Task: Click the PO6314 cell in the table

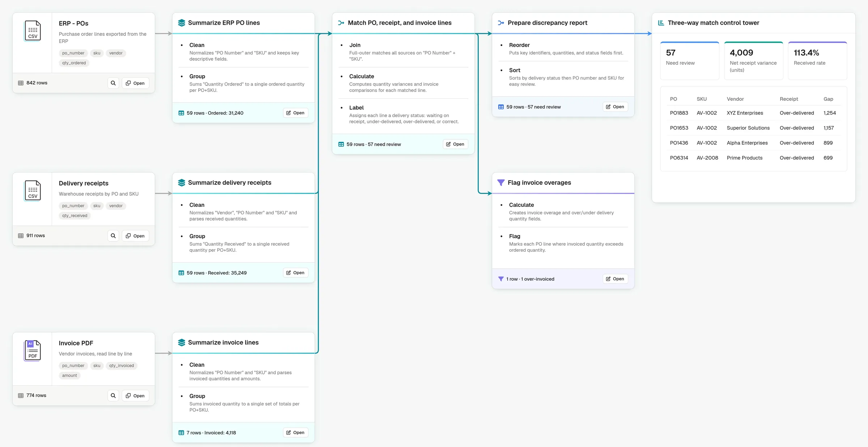Action: pyautogui.click(x=679, y=158)
